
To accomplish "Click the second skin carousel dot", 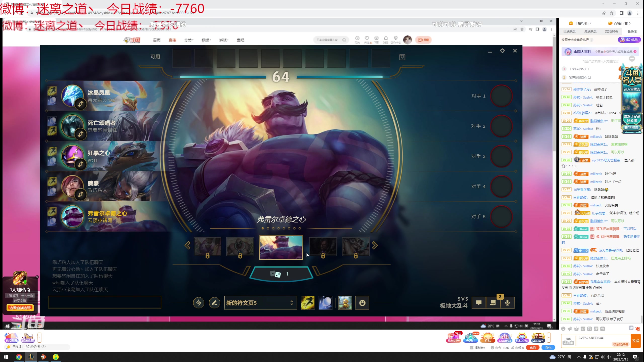I will [268, 229].
